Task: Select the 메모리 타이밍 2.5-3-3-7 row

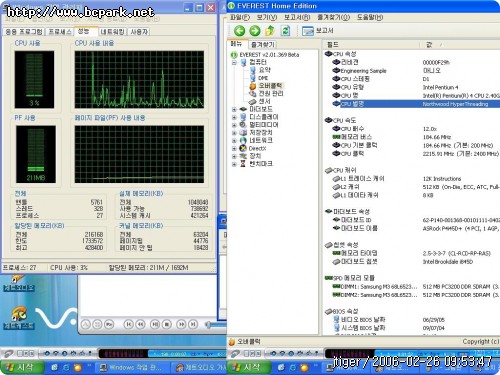Action: pos(415,253)
